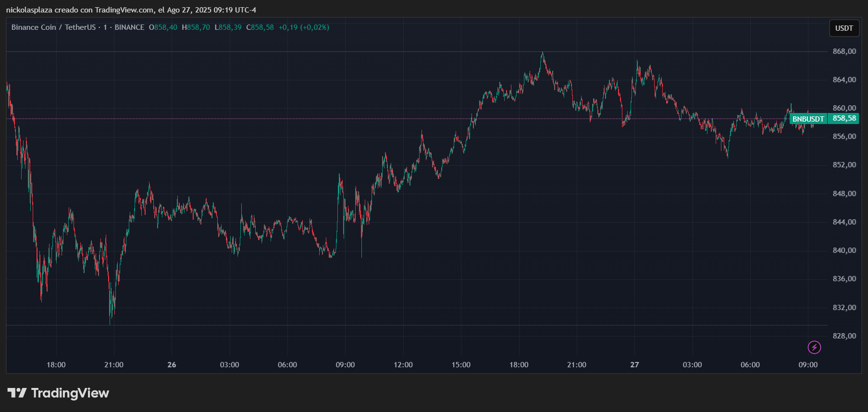
Task: Select the 858,58 current price label
Action: (x=844, y=118)
